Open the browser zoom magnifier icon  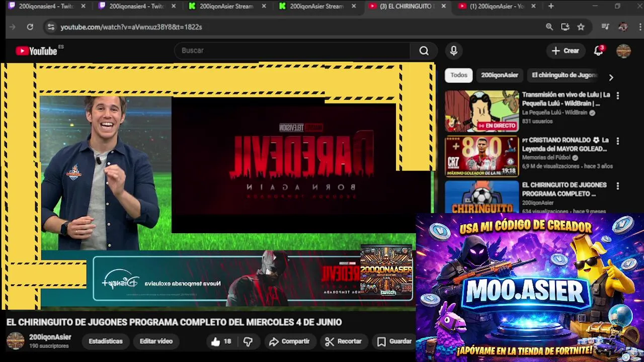[x=549, y=27]
